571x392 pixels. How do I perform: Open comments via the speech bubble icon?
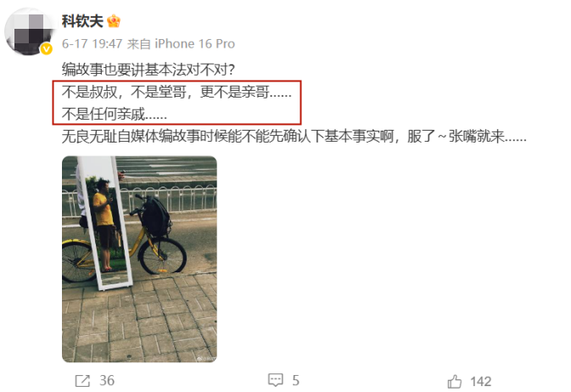click(x=275, y=380)
